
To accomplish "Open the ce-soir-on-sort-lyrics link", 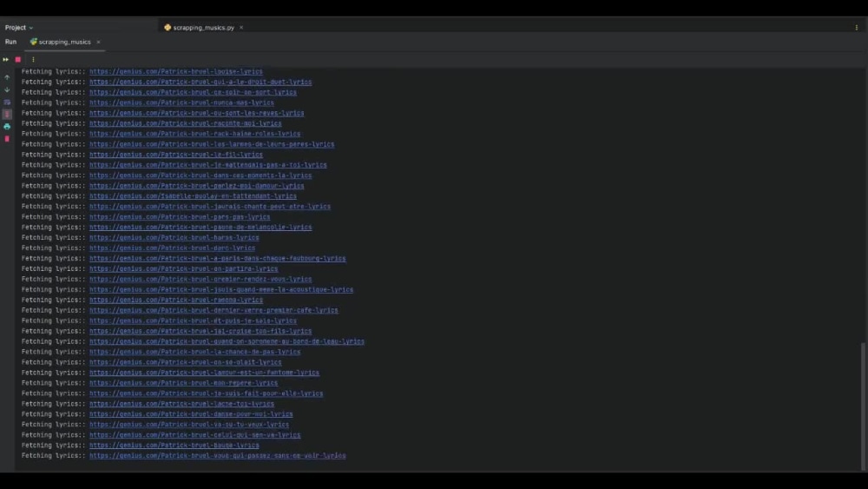I will click(193, 92).
